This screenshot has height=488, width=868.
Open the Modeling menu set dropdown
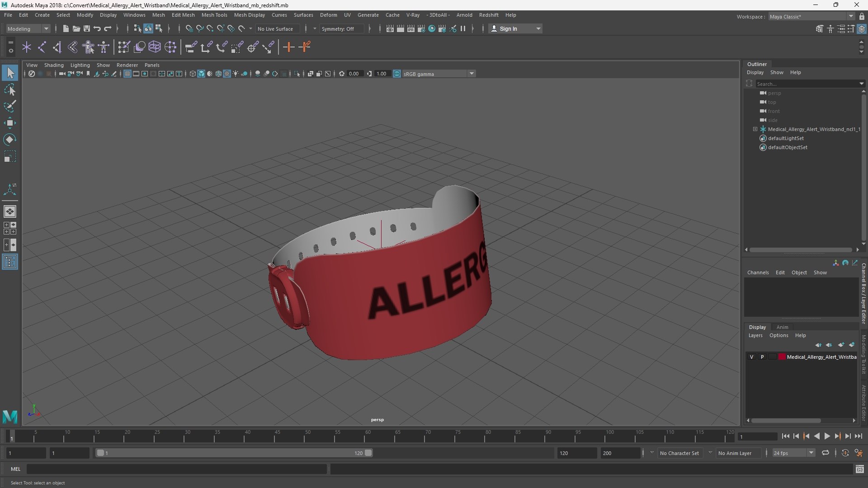tap(28, 28)
